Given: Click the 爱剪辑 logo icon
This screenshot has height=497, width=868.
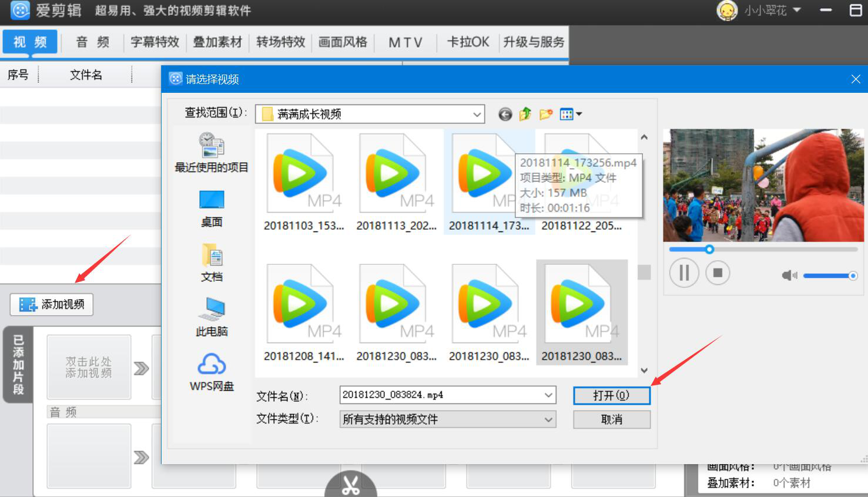Looking at the screenshot, I should point(19,11).
